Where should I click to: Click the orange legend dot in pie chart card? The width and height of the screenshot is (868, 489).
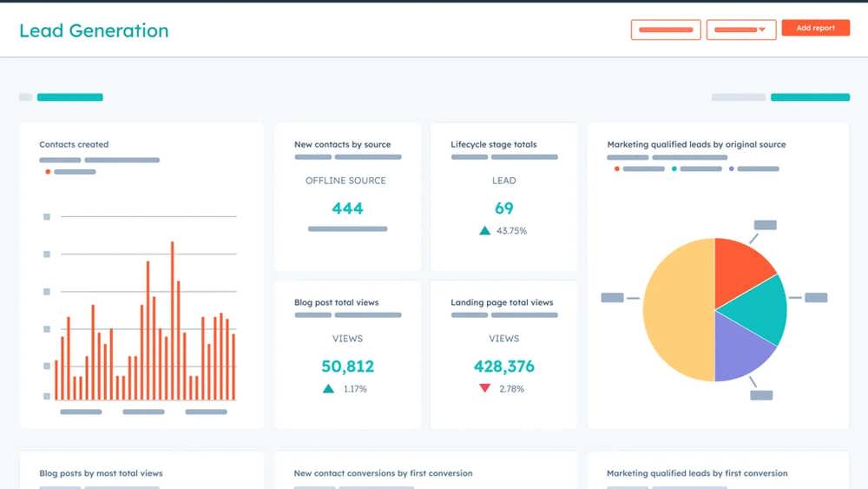click(616, 169)
